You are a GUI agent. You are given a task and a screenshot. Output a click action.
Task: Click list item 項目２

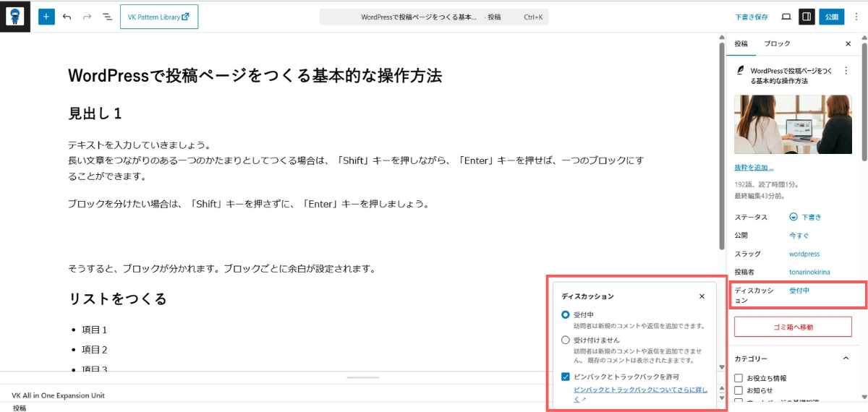(x=94, y=350)
